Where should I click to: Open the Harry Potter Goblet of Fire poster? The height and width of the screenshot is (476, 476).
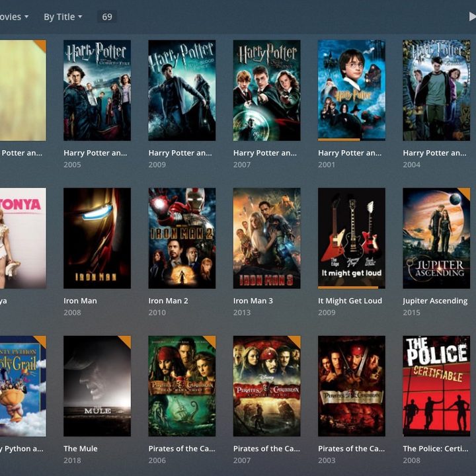[x=97, y=90]
